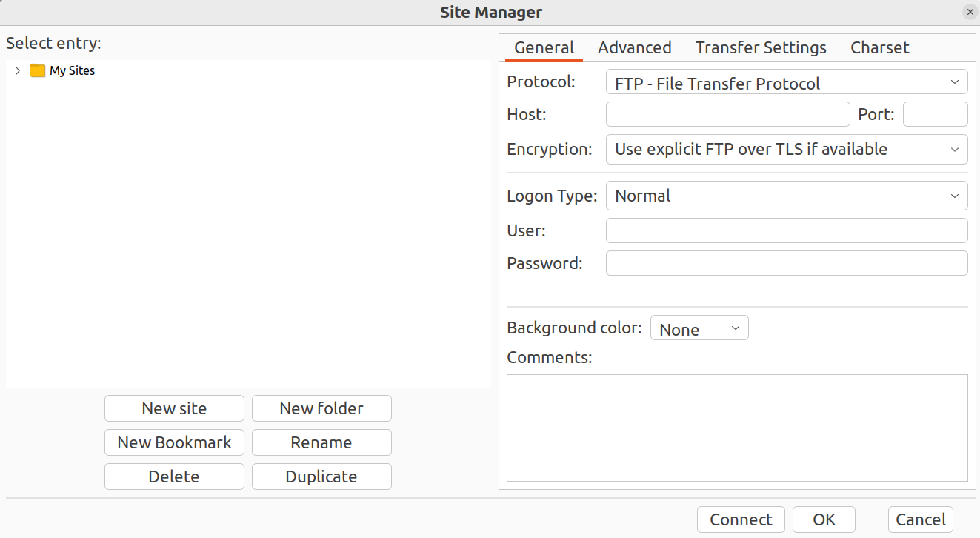Focus the User input field
The image size is (980, 538).
(x=787, y=230)
